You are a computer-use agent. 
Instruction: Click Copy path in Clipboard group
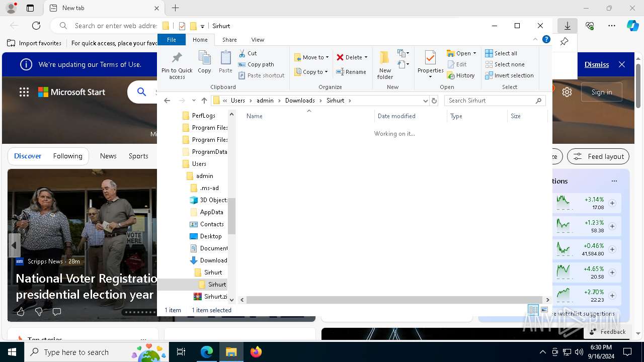pyautogui.click(x=256, y=64)
